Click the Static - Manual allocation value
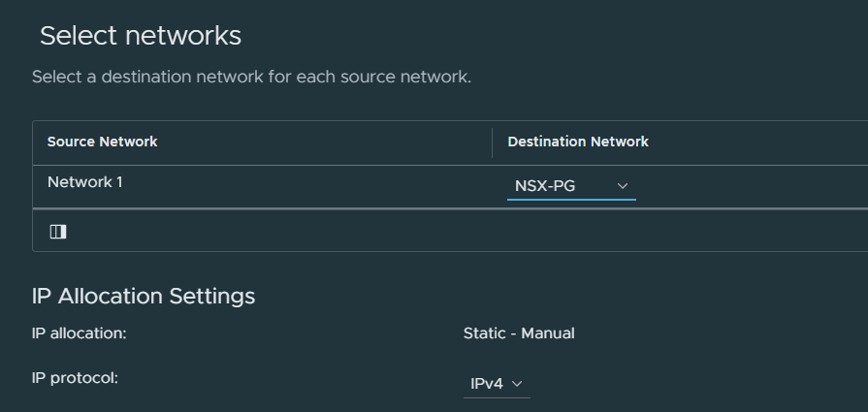The width and height of the screenshot is (868, 412). click(519, 333)
